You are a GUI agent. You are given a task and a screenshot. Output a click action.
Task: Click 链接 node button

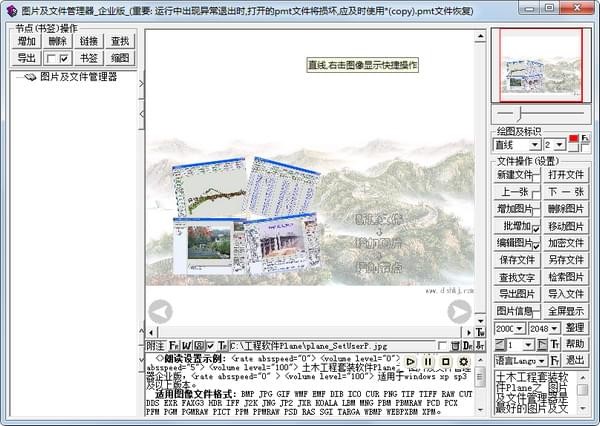pos(89,41)
